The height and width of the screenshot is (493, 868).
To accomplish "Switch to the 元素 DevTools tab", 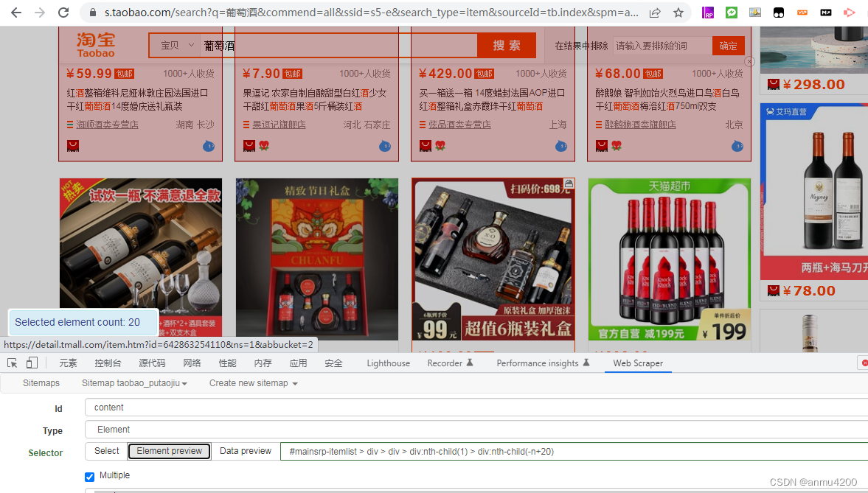I will pos(68,363).
